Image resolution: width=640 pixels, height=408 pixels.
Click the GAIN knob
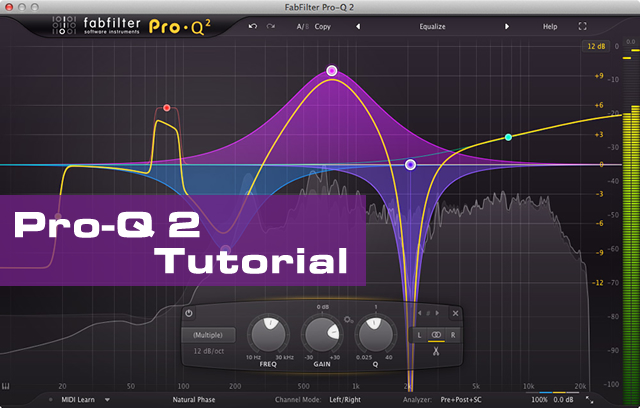point(322,335)
